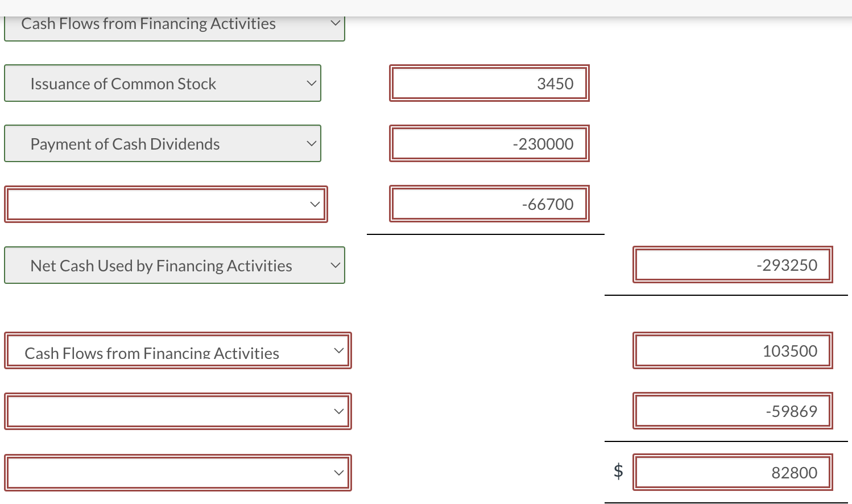Open the Net Cash Used by Financing Activities dropdown
This screenshot has height=504, width=852.
tap(175, 265)
